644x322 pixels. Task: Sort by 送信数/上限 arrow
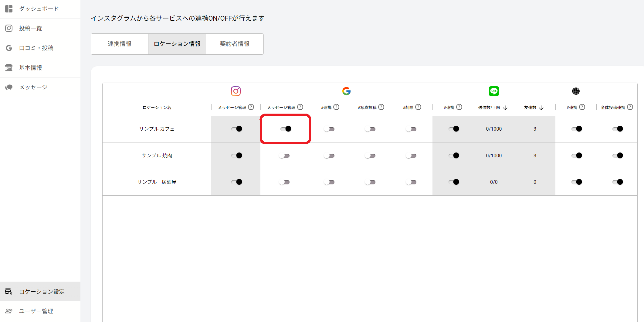pos(505,108)
